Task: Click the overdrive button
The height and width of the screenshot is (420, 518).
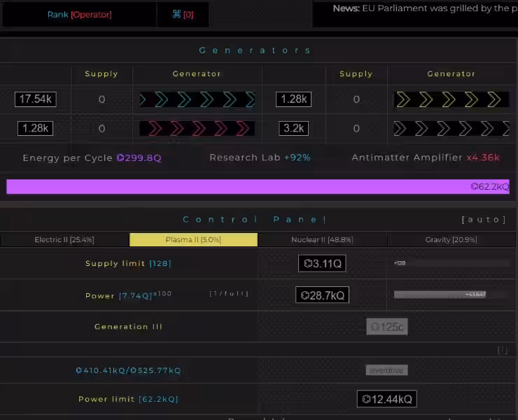Action: coord(386,370)
